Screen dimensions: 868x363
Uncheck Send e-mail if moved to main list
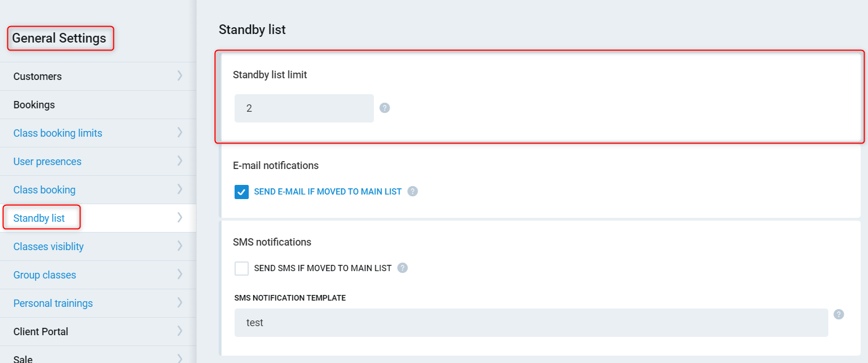coord(242,192)
